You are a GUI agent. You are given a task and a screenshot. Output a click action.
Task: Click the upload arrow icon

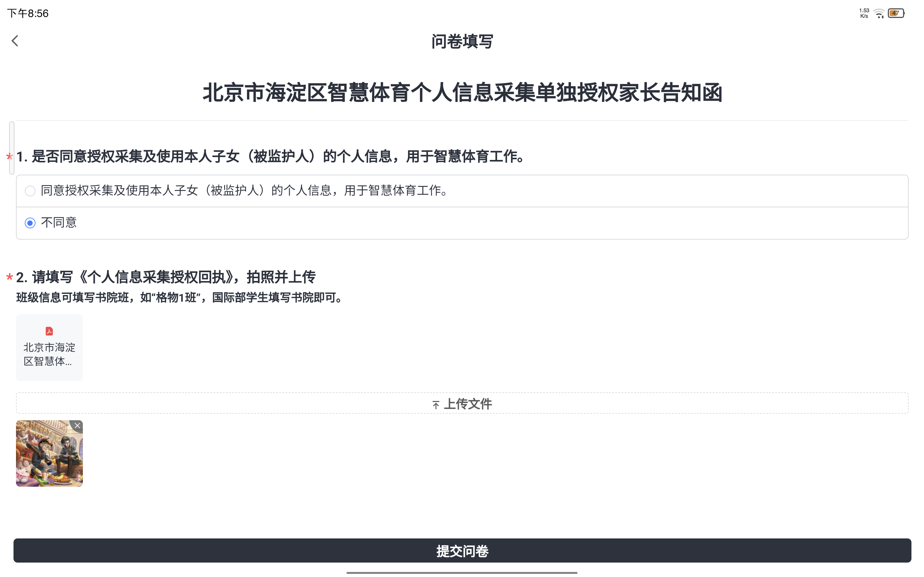click(436, 405)
